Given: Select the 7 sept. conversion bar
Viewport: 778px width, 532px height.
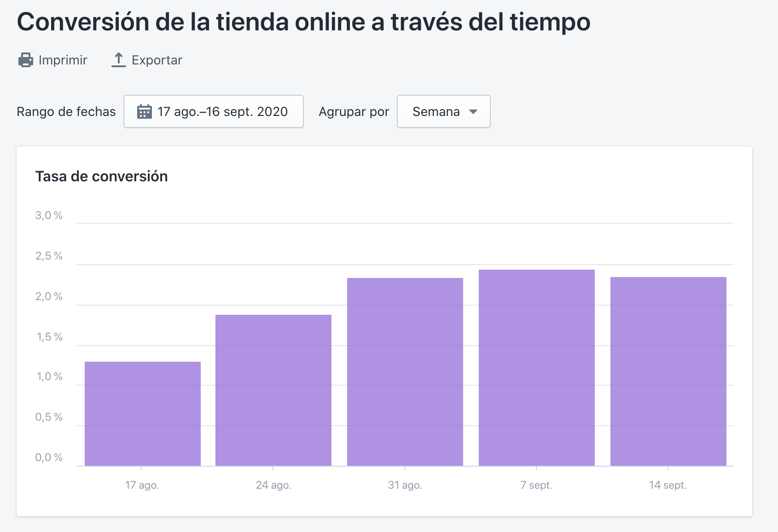Looking at the screenshot, I should tap(537, 368).
